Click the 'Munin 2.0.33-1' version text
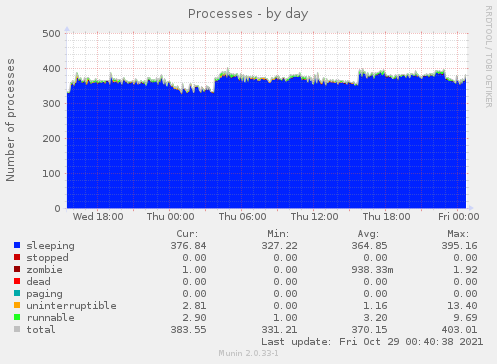This screenshot has width=497, height=364. click(x=248, y=353)
